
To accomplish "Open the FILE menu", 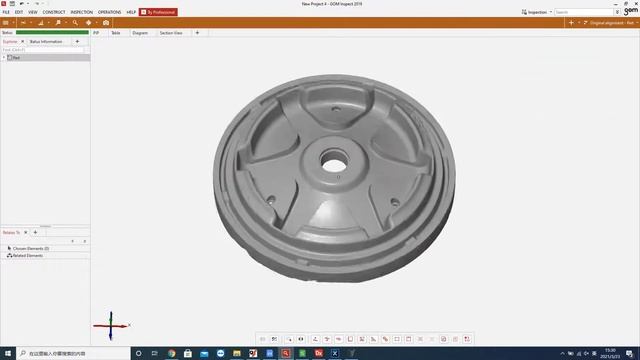I will click(x=6, y=12).
